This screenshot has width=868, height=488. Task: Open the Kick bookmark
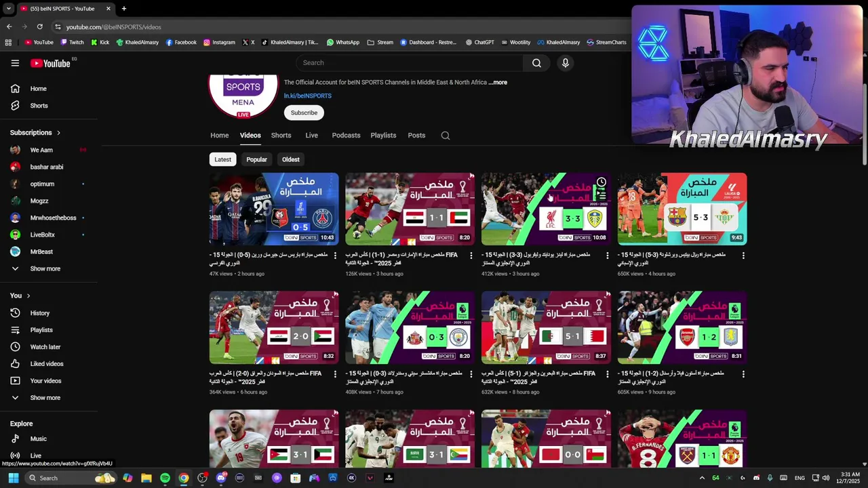(x=100, y=42)
